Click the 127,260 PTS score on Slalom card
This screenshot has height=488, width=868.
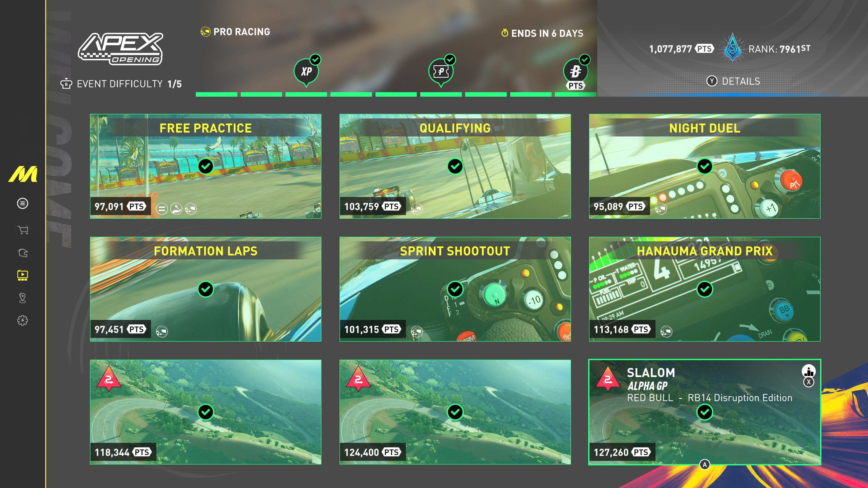622,452
